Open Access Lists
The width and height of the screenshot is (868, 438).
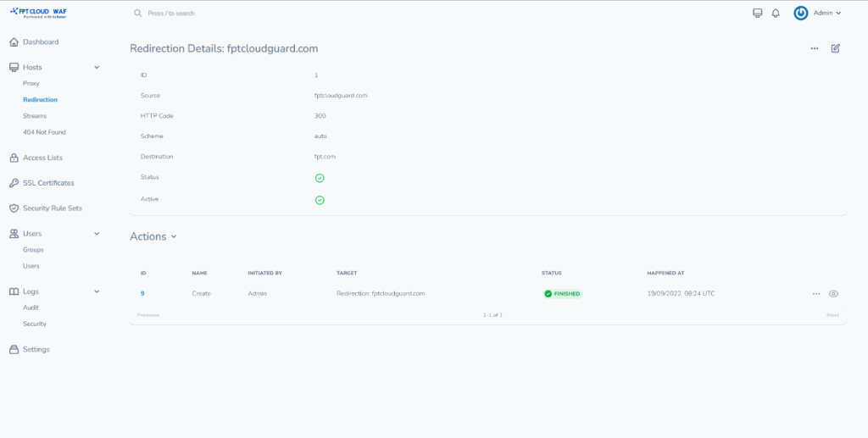(x=42, y=158)
